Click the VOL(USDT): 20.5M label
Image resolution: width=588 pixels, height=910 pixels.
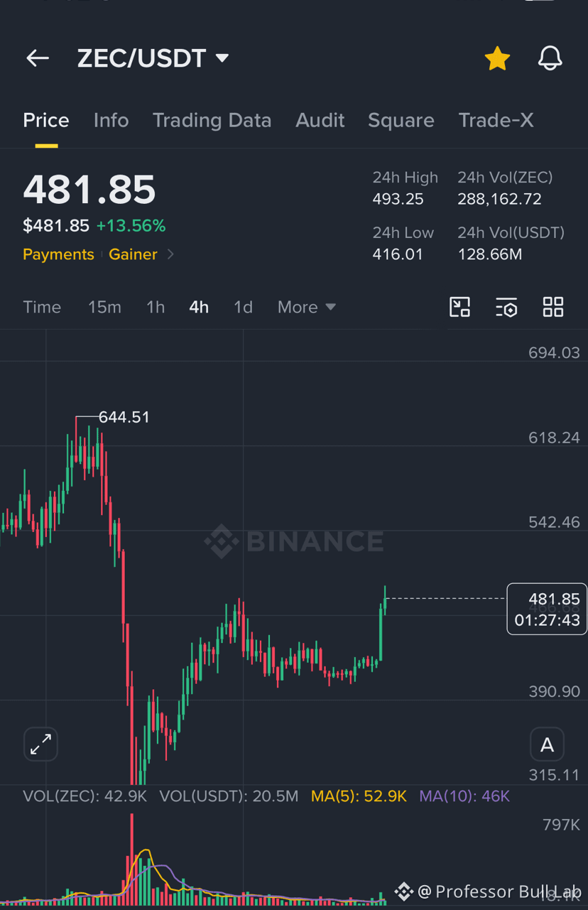tap(229, 796)
